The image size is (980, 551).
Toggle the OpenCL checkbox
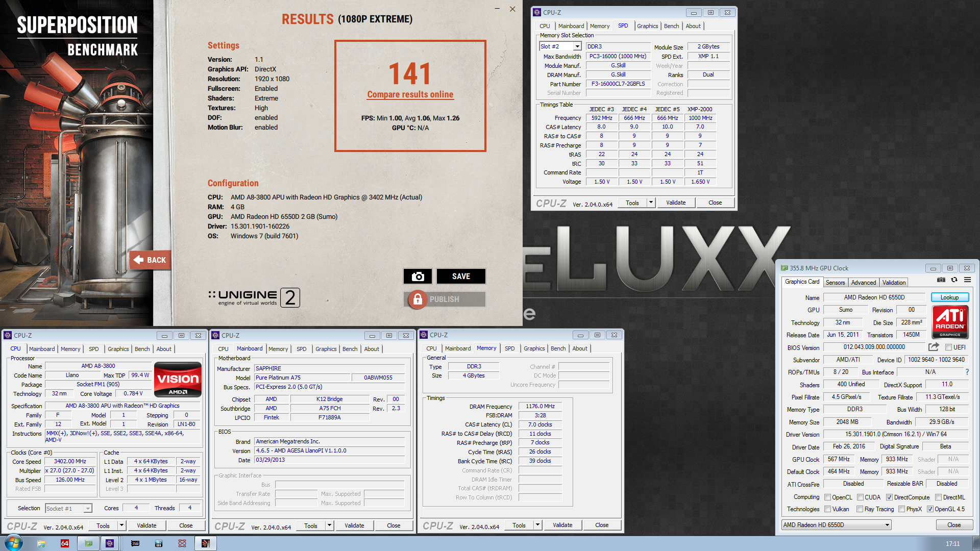click(x=827, y=497)
